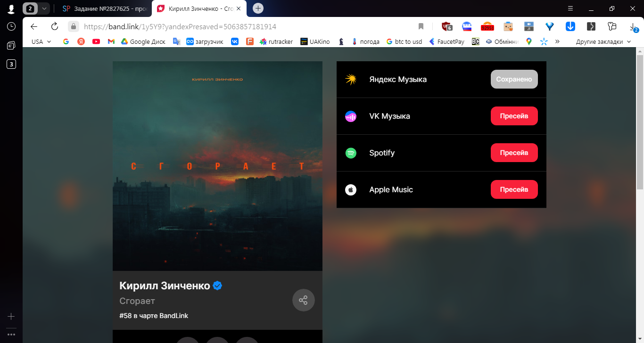
Task: Click the sidebar tab counter showing 3
Action: point(11,64)
